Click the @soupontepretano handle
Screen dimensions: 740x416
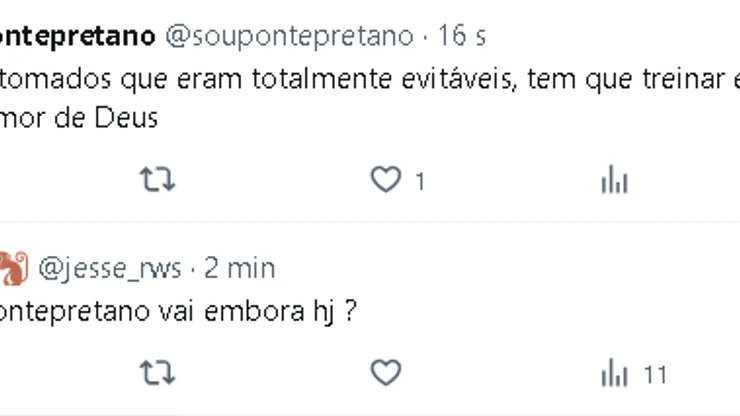287,36
